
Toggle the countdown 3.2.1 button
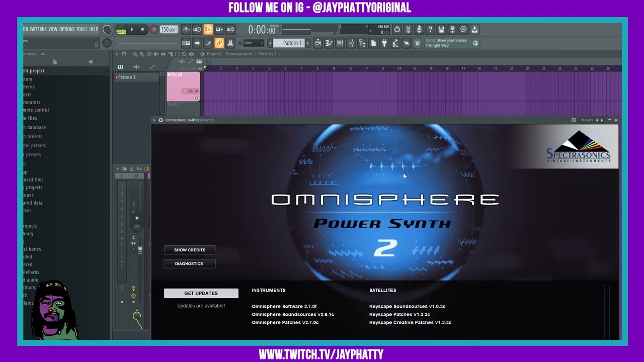[208, 29]
